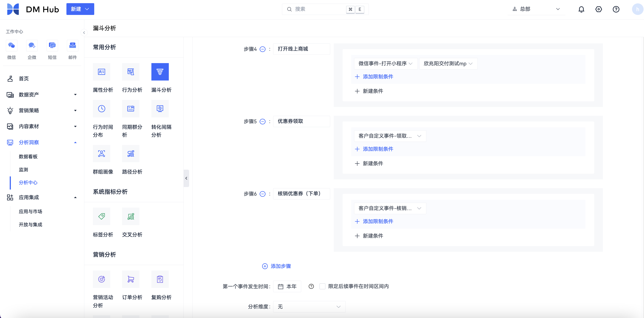The width and height of the screenshot is (644, 318).
Task: Click 新建条件 in 步骤6
Action: 369,236
